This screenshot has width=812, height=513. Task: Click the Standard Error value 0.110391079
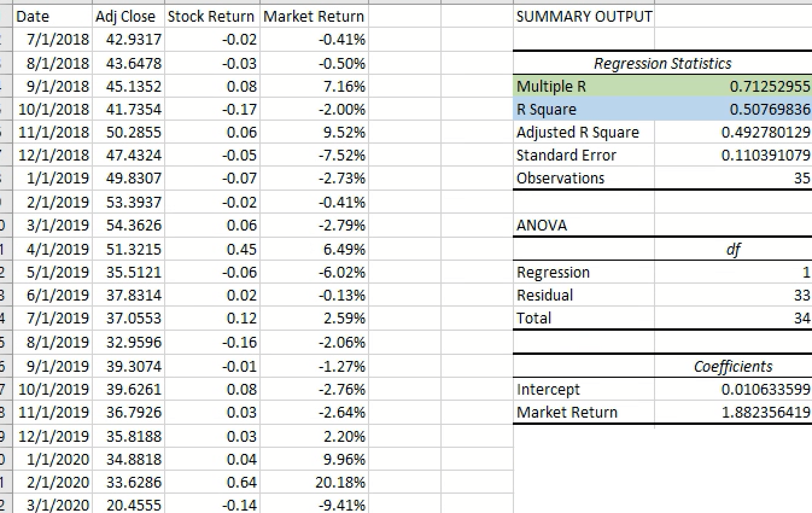(733, 155)
